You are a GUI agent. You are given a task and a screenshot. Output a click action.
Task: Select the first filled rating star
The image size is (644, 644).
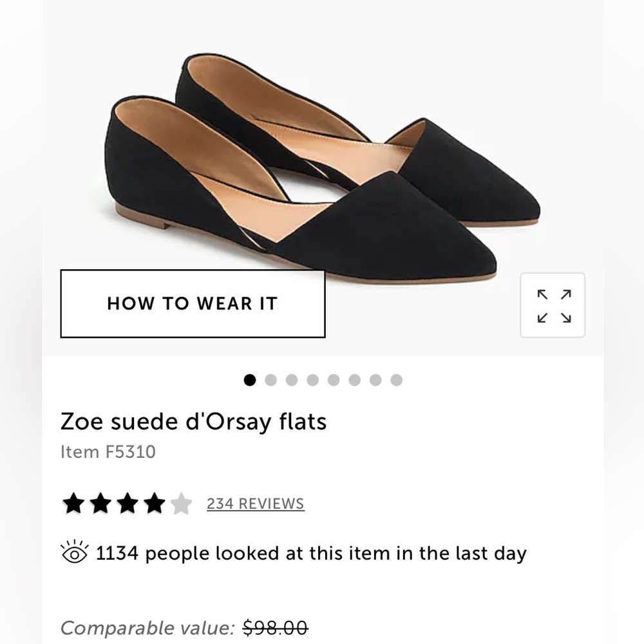point(73,504)
